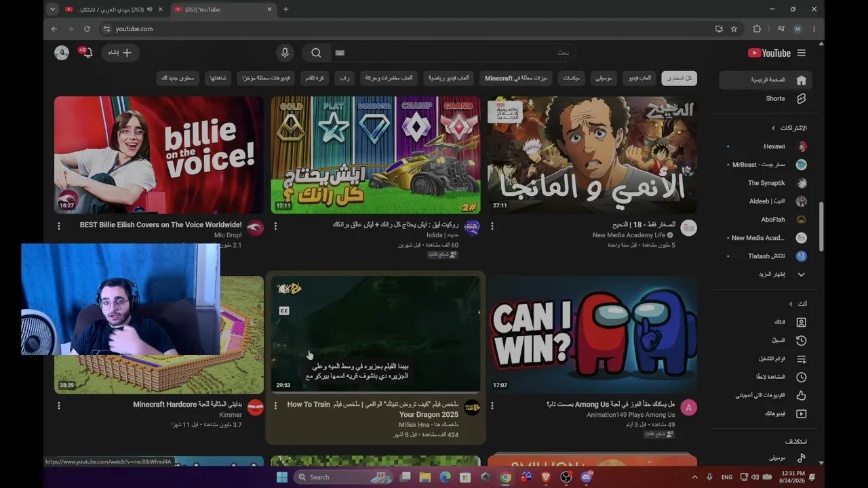
Task: Open BEST Billie Eilish Covers video title
Action: 161,225
